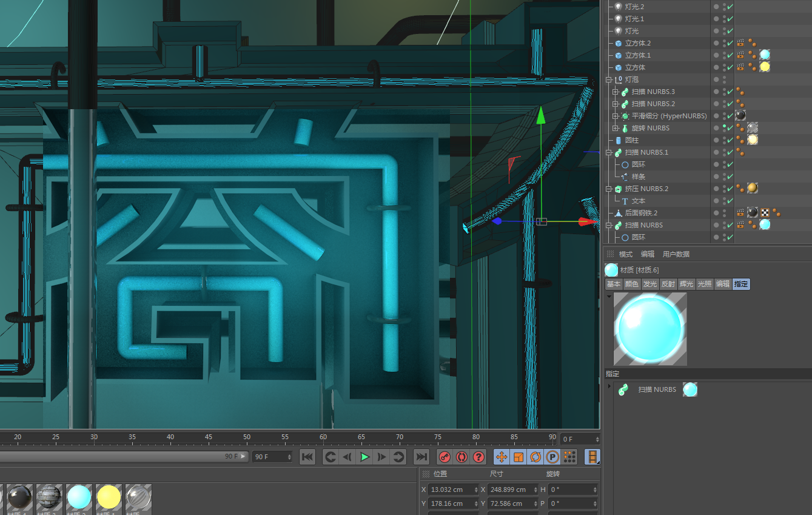The image size is (812, 515).
Task: Select the yellow material swatch in material manager
Action: point(109,497)
